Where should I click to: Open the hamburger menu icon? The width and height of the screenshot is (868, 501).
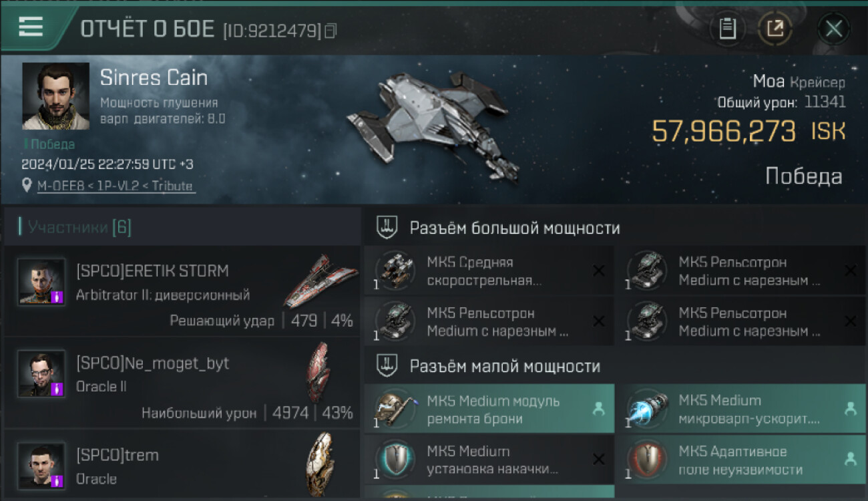31,27
